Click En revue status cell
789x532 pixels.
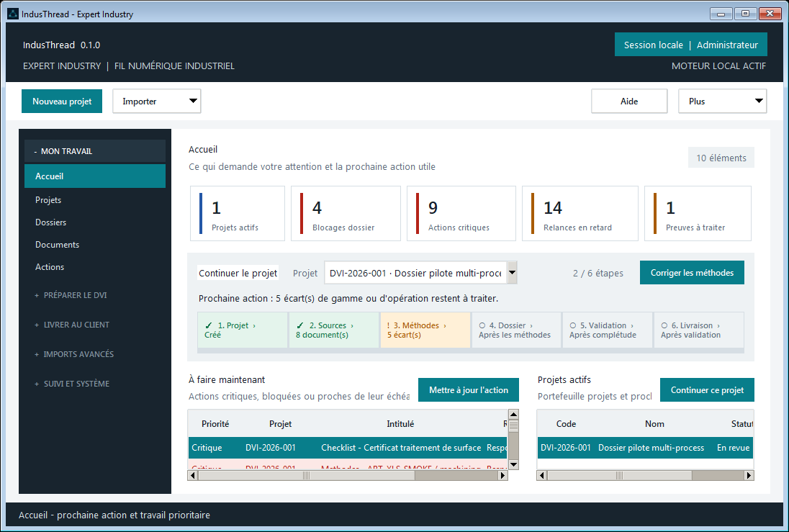pos(733,448)
